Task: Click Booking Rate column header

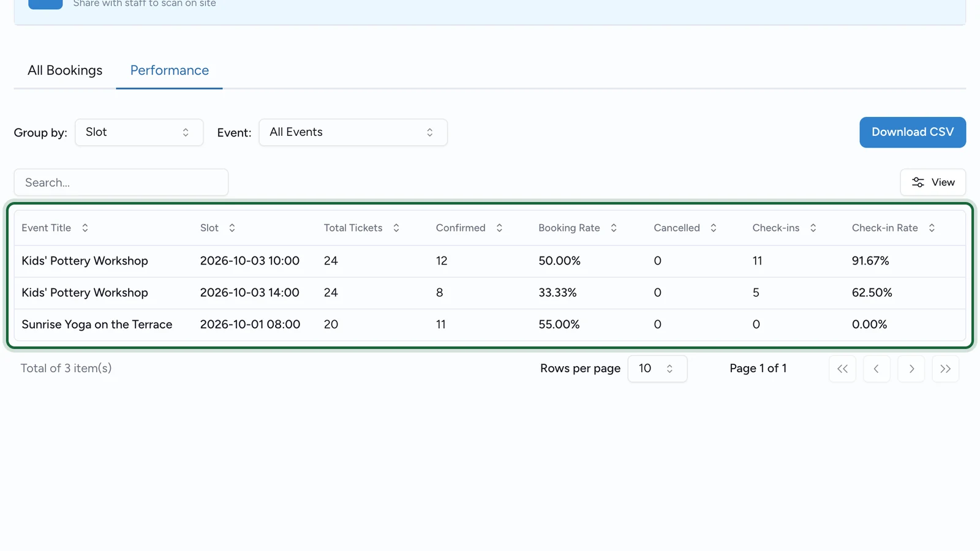Action: tap(569, 228)
